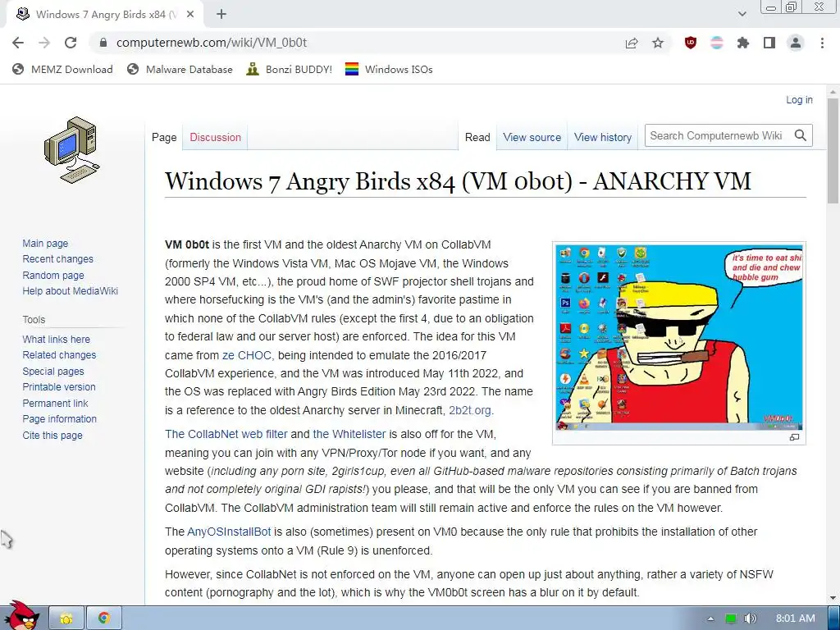This screenshot has height=630, width=840.
Task: Open Recent changes in sidebar
Action: (58, 258)
